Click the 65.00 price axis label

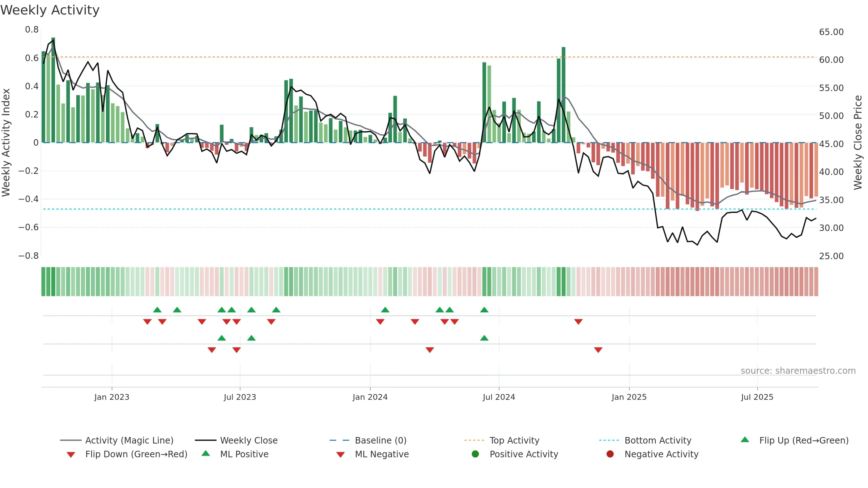coord(831,32)
